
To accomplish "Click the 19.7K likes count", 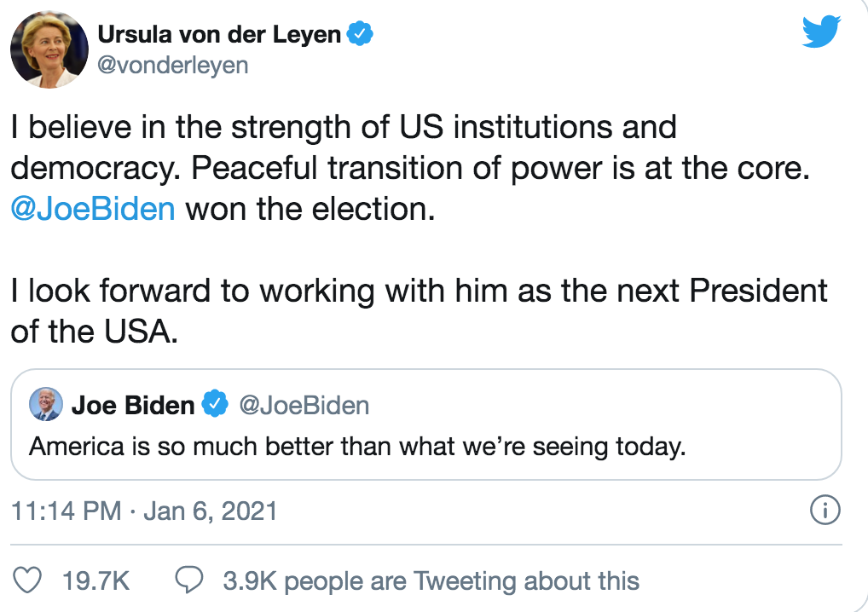I will point(95,581).
